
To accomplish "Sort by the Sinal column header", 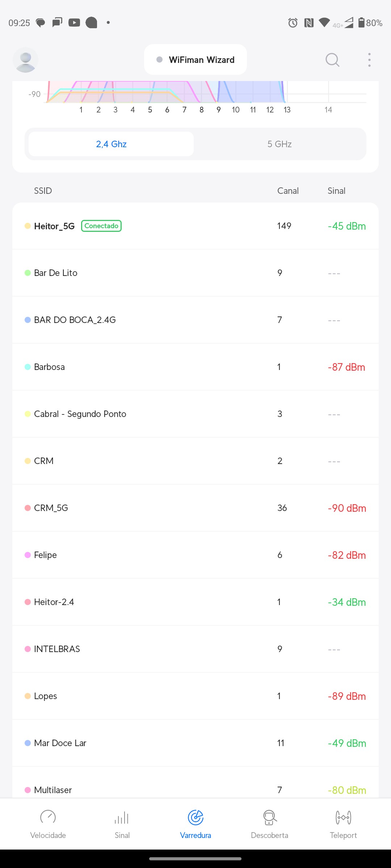I will click(x=336, y=191).
